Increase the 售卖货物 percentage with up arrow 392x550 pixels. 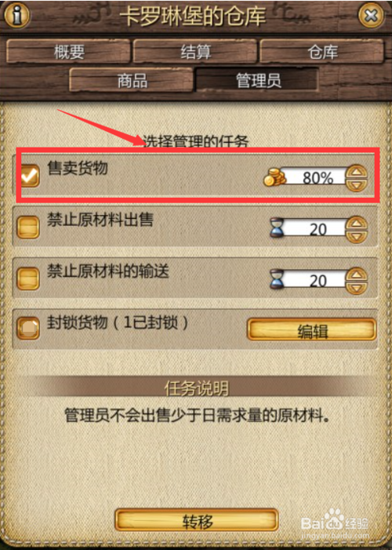click(x=356, y=173)
